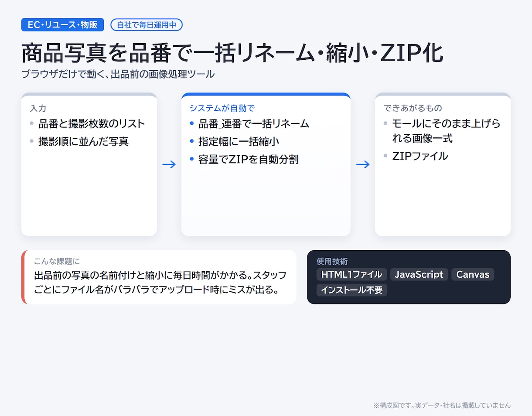Click the problem text starting 出品前の写真の名前付け
532x416 pixels.
tap(160, 282)
